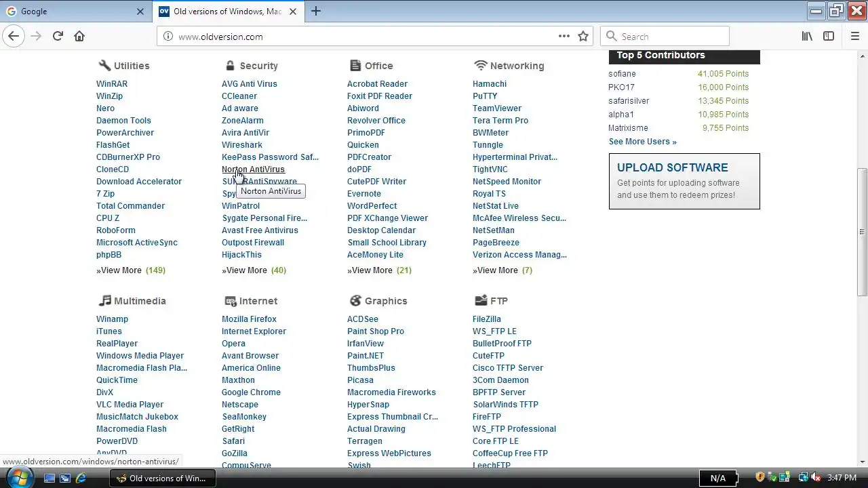Click the Forward navigation arrow
The image size is (868, 488).
36,37
